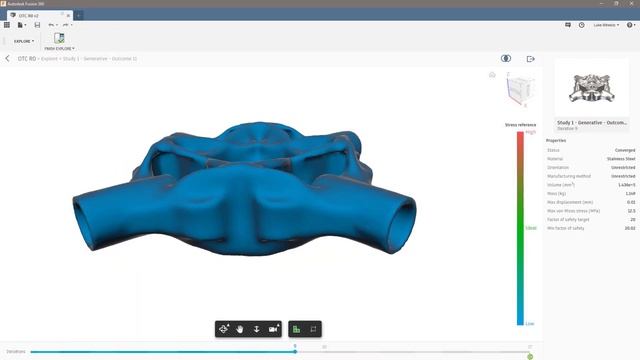
Task: Click the Study 1 breadcrumb
Action: [71, 59]
